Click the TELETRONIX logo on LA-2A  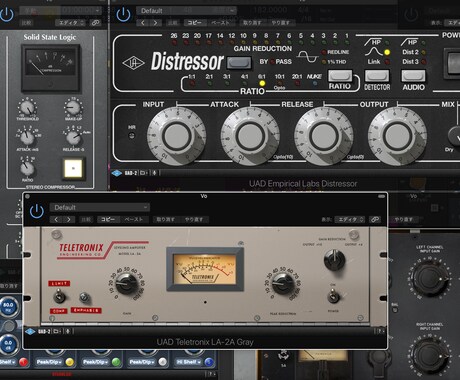tap(81, 248)
